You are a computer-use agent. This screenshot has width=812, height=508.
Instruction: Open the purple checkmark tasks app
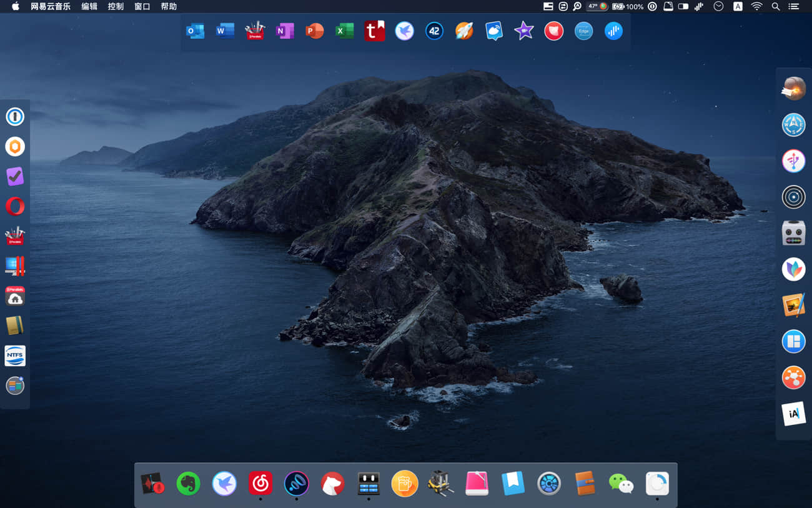pyautogui.click(x=15, y=176)
